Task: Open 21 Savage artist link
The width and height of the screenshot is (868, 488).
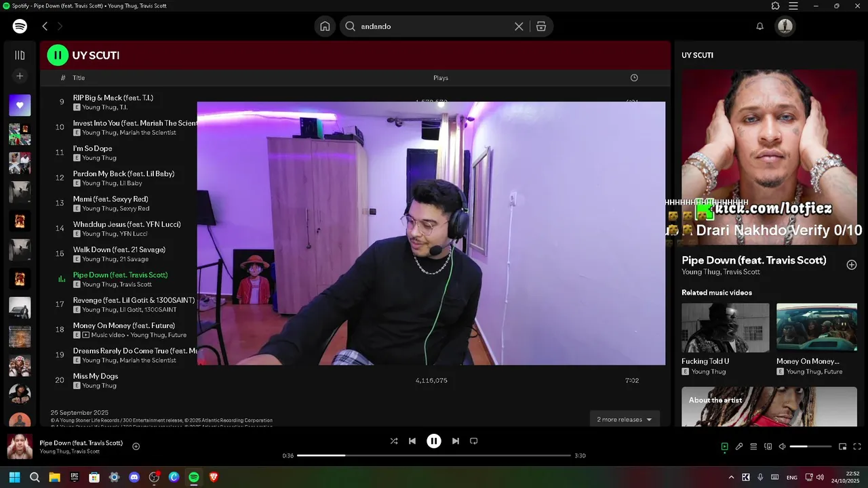Action: 134,259
